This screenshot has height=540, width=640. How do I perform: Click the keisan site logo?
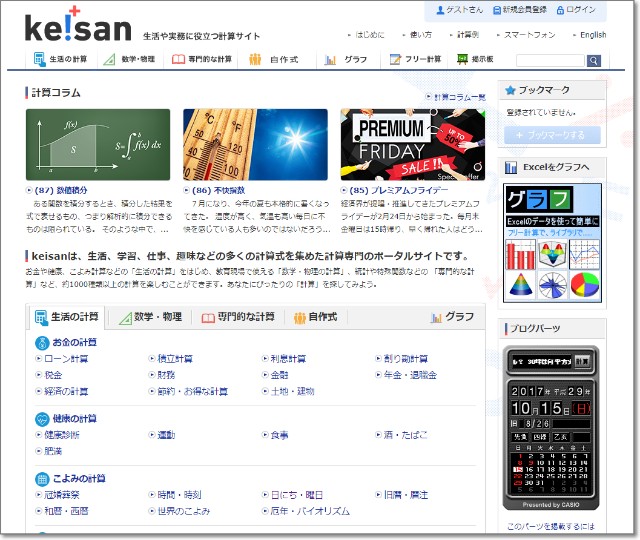pyautogui.click(x=77, y=26)
